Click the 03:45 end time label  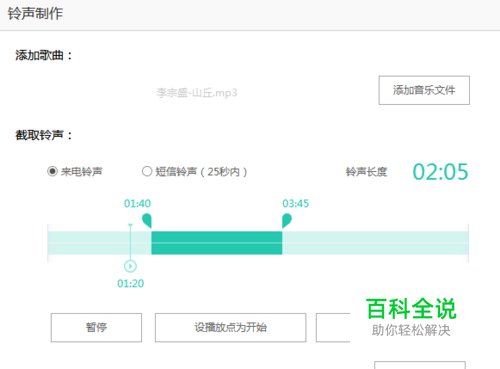296,203
